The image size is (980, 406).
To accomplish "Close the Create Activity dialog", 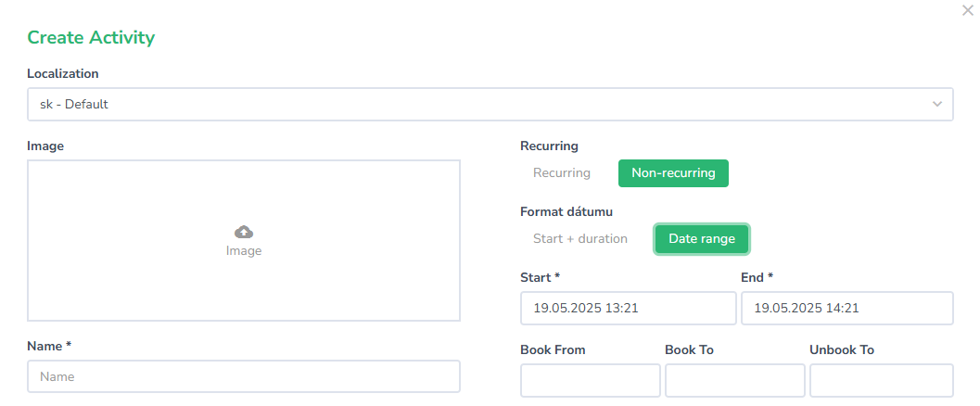I will [x=968, y=10].
